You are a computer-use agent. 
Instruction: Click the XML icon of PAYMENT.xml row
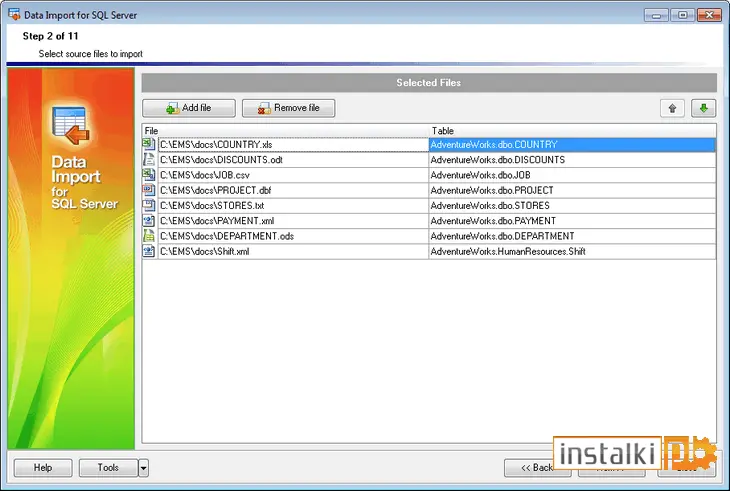point(149,221)
